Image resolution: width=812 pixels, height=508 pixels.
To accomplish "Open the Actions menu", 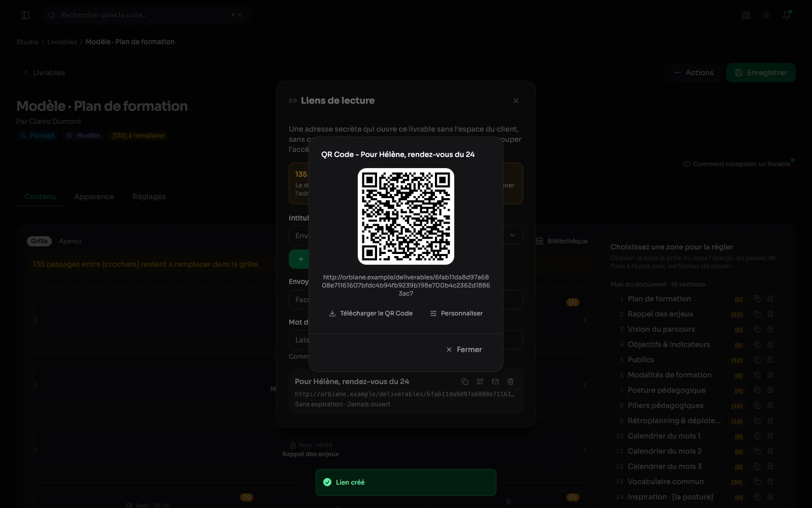I will (x=693, y=73).
